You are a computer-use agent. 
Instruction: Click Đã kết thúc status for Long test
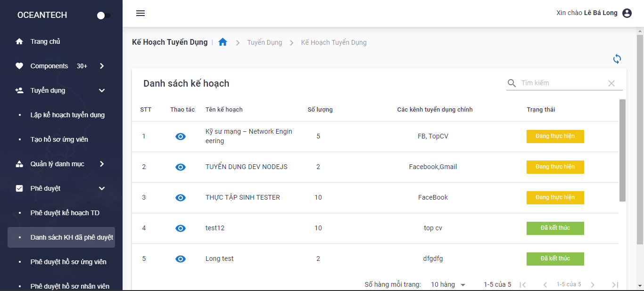555,259
